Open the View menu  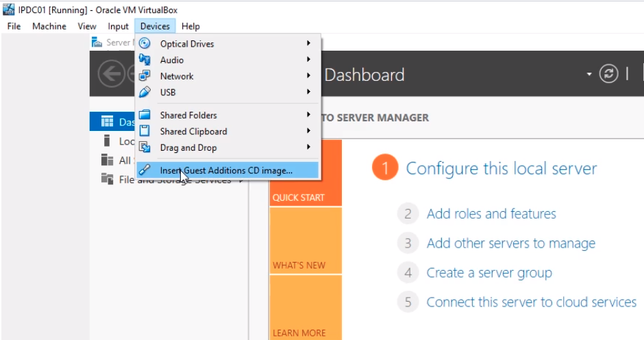pyautogui.click(x=87, y=26)
